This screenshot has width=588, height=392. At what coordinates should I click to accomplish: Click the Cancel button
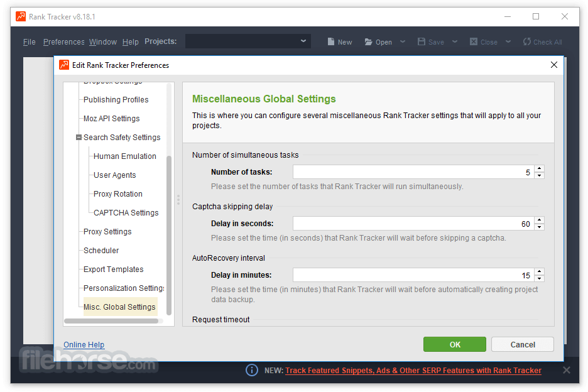tap(523, 344)
